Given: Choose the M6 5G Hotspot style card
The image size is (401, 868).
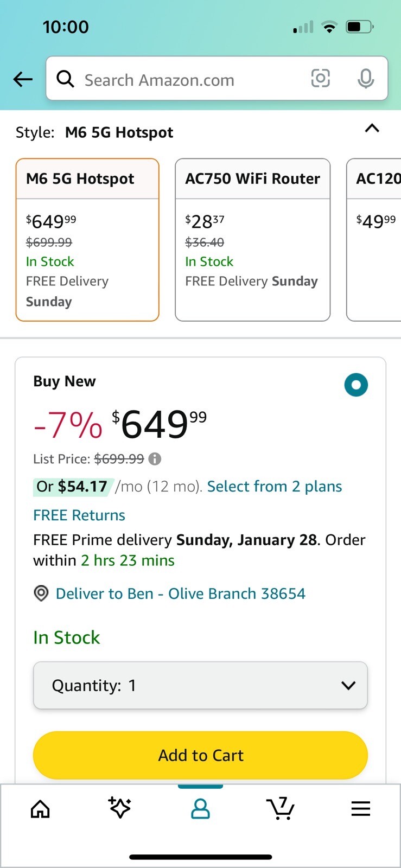Looking at the screenshot, I should coord(87,239).
